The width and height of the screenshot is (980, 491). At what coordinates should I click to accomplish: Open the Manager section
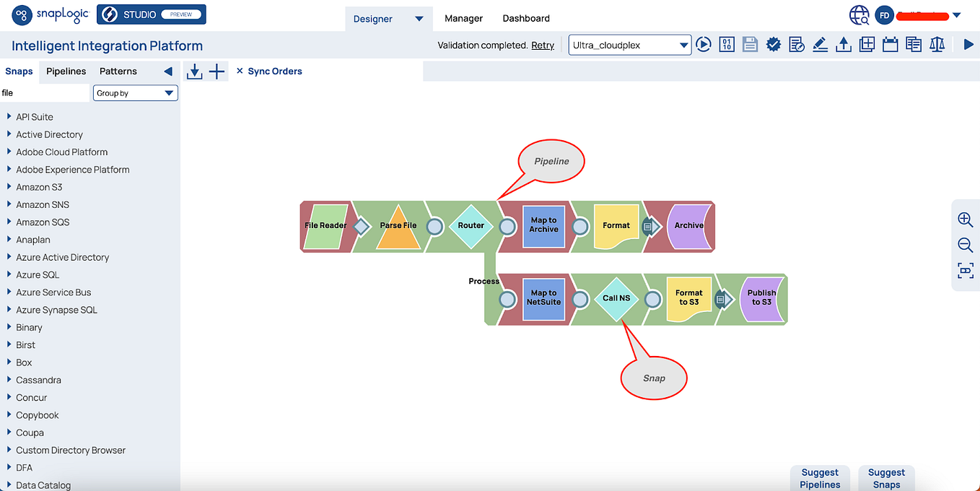(463, 18)
